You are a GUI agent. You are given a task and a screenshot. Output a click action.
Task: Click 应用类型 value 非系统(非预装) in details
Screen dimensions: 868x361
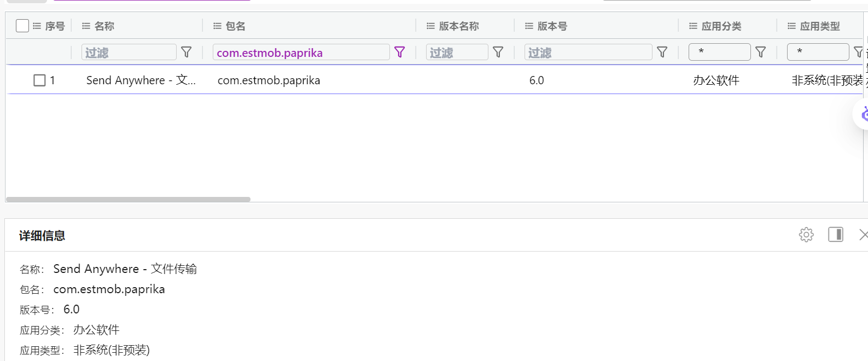click(x=112, y=350)
